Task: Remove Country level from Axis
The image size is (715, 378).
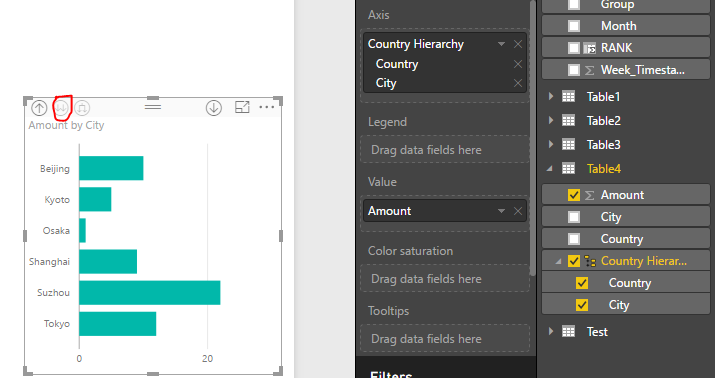Action: tap(518, 64)
